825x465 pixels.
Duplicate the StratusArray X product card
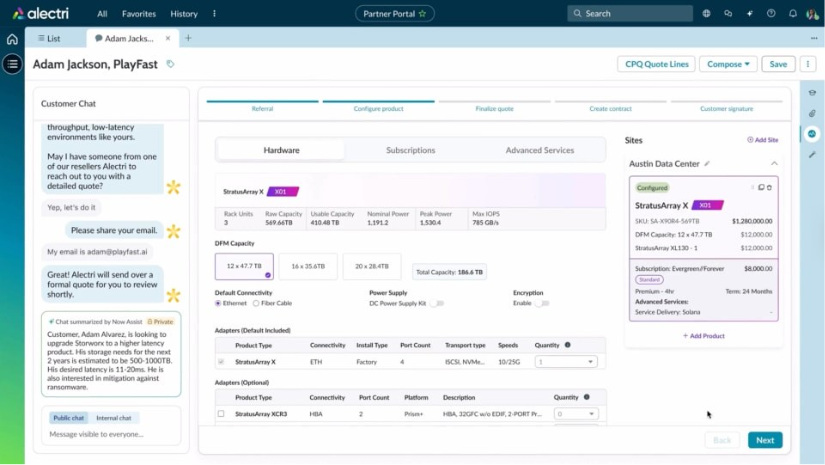click(x=761, y=187)
